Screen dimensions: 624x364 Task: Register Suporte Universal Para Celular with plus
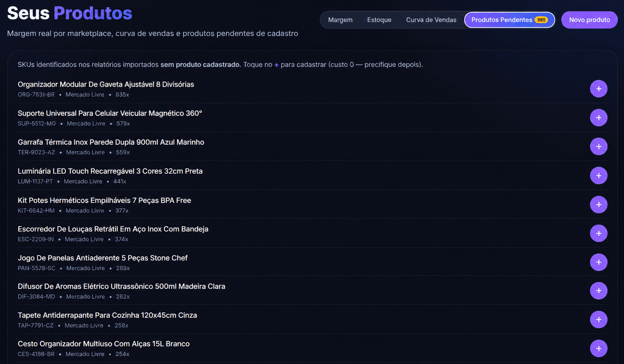click(599, 118)
